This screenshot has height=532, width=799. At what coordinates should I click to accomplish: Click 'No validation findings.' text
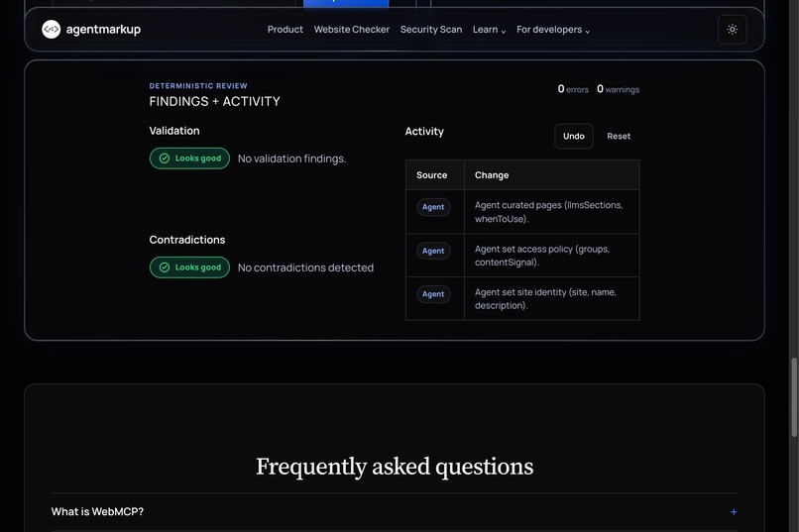(292, 159)
